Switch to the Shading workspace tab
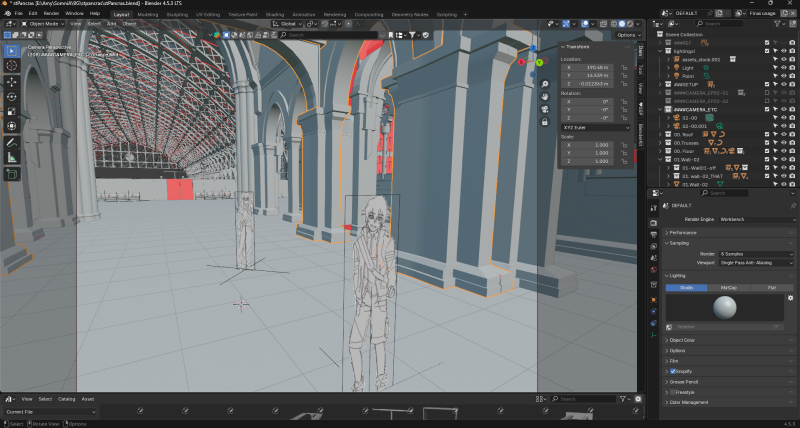The image size is (800, 428). (274, 15)
